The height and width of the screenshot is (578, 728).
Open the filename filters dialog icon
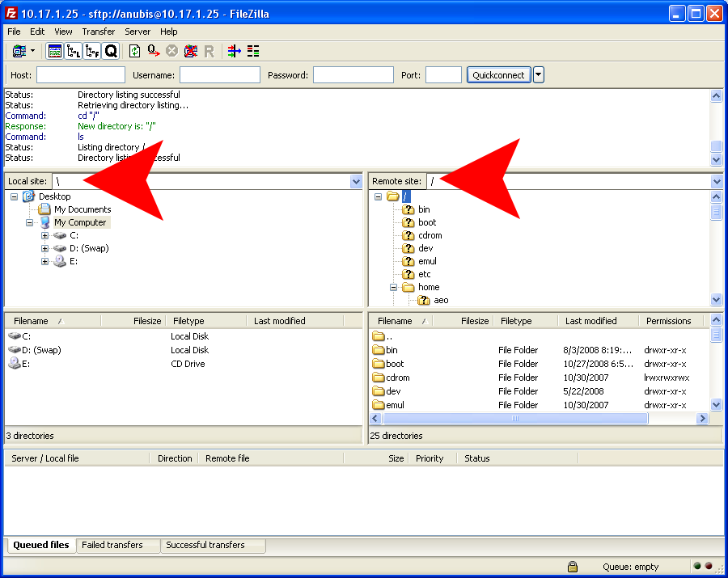[235, 51]
